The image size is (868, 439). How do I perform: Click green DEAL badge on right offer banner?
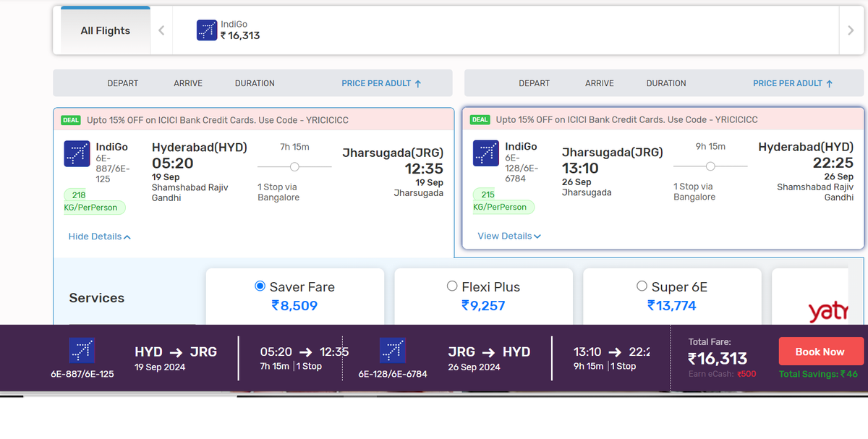pyautogui.click(x=480, y=119)
